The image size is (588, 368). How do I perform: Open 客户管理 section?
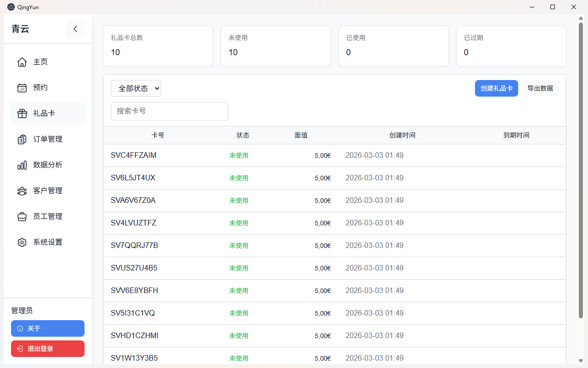[x=48, y=191]
